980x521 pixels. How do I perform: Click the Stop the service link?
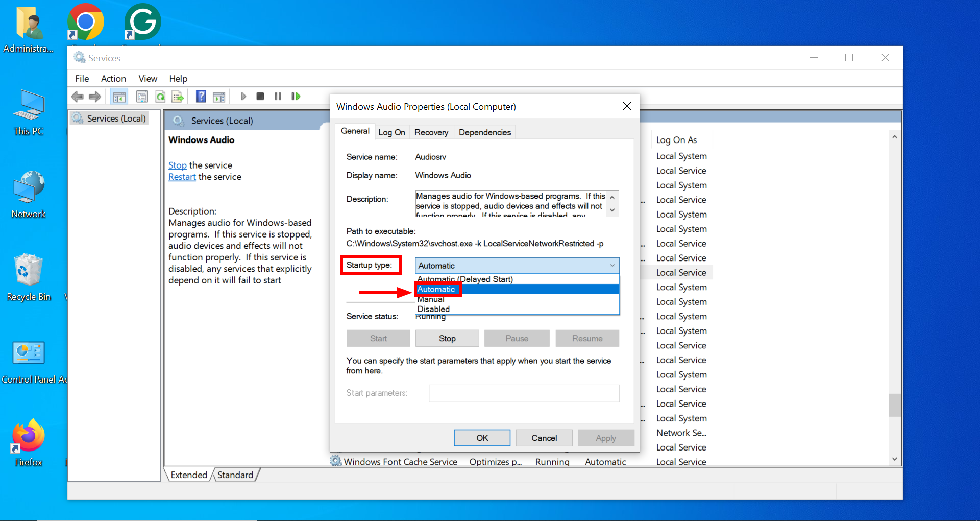coord(178,165)
